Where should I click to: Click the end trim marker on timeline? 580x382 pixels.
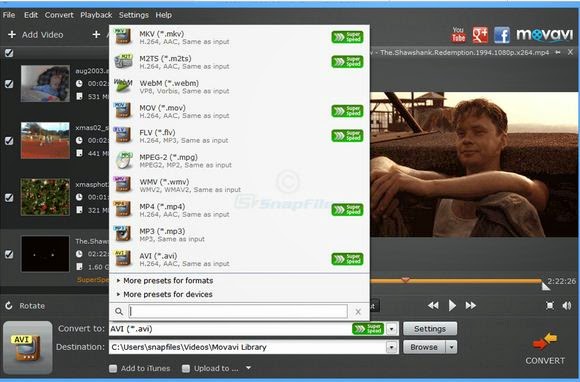coord(546,286)
